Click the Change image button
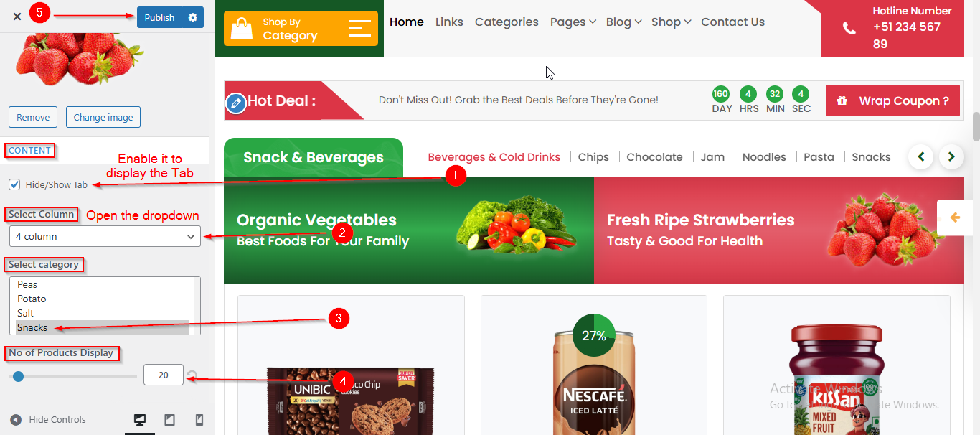 pyautogui.click(x=103, y=117)
